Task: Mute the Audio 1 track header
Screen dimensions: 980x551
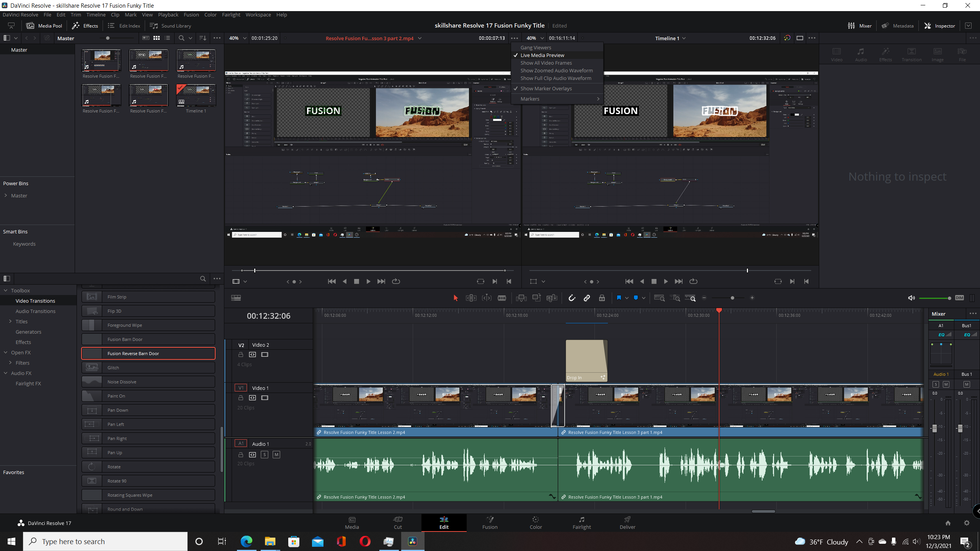Action: tap(276, 455)
